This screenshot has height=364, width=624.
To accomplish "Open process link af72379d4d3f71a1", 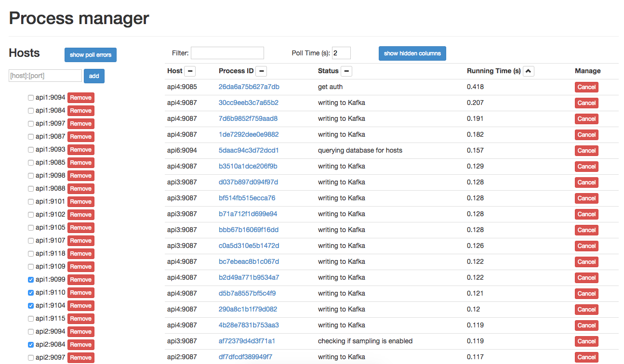I will (x=247, y=341).
